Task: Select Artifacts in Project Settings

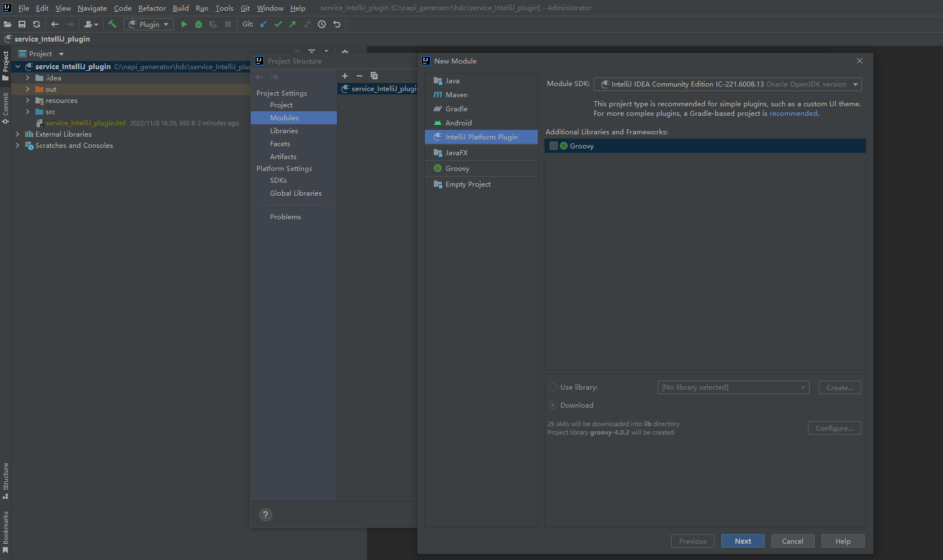Action: pos(283,157)
